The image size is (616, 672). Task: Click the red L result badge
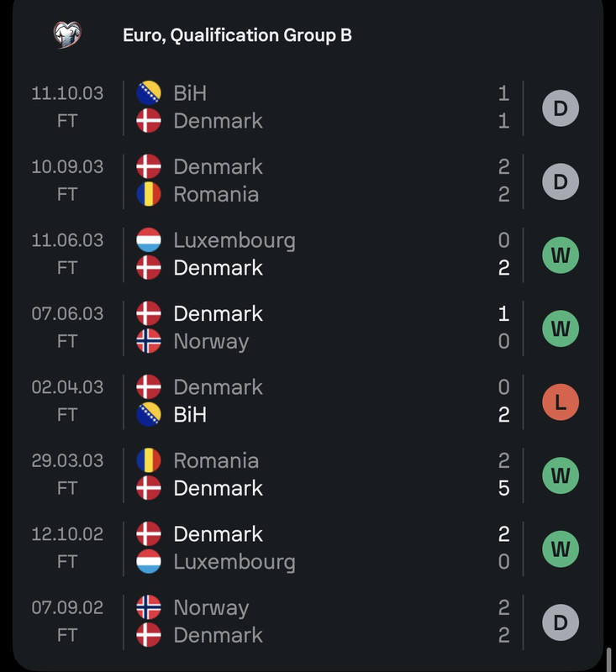(561, 402)
